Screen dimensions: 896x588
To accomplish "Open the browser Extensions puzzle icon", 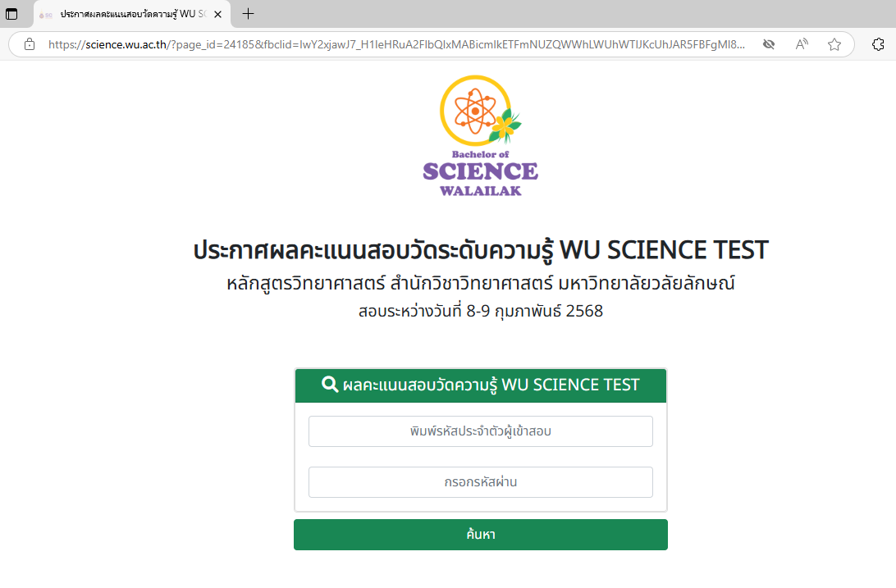I will (878, 44).
